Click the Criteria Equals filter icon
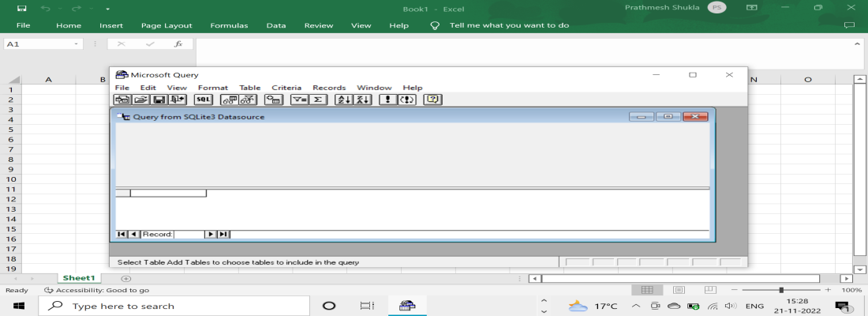The height and width of the screenshot is (316, 868). coord(300,100)
